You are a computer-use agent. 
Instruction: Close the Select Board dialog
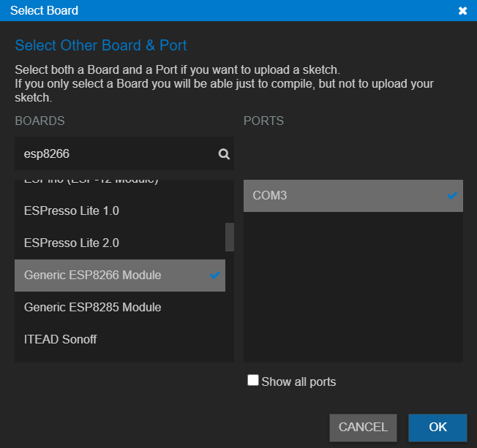[x=462, y=11]
